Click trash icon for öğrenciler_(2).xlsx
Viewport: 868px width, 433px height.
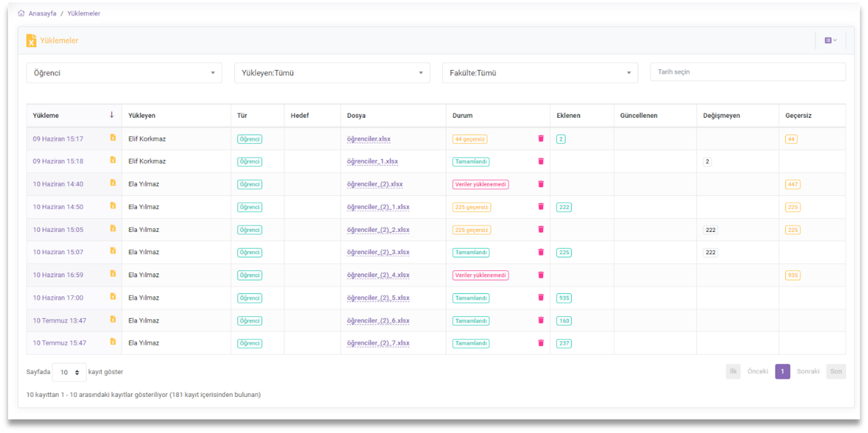(x=540, y=184)
